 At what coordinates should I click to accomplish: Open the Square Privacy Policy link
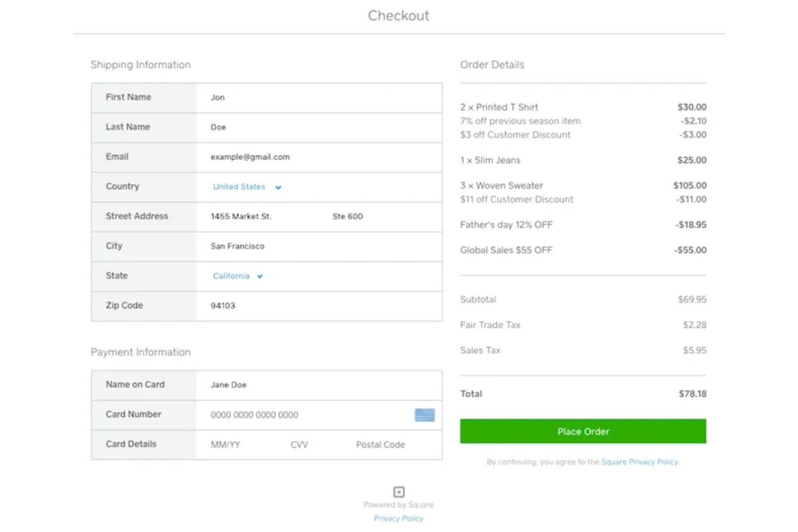[639, 462]
